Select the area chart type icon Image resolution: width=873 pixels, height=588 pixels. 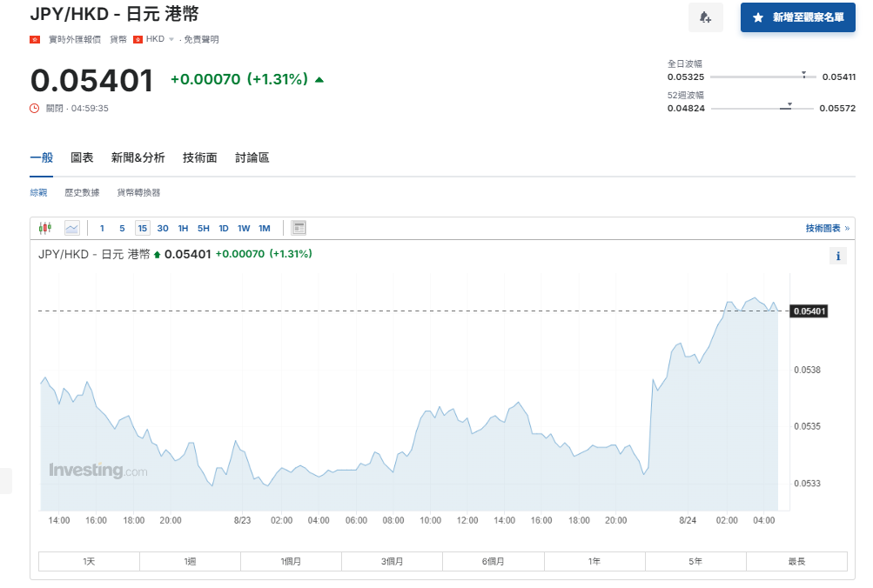[71, 228]
